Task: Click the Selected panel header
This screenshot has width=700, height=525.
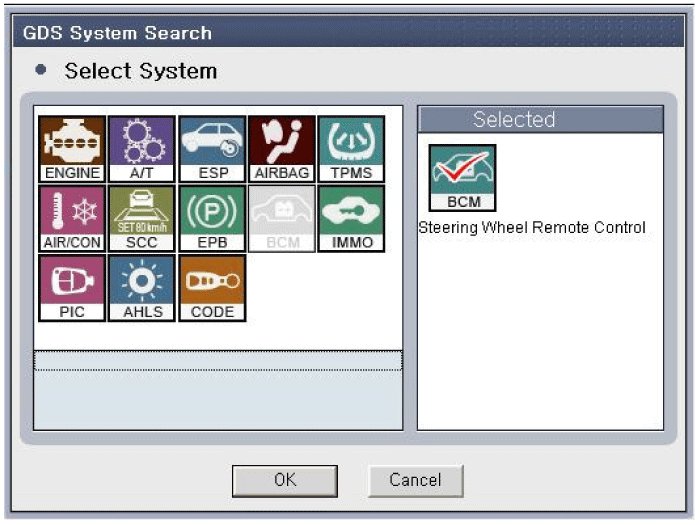Action: click(x=540, y=120)
